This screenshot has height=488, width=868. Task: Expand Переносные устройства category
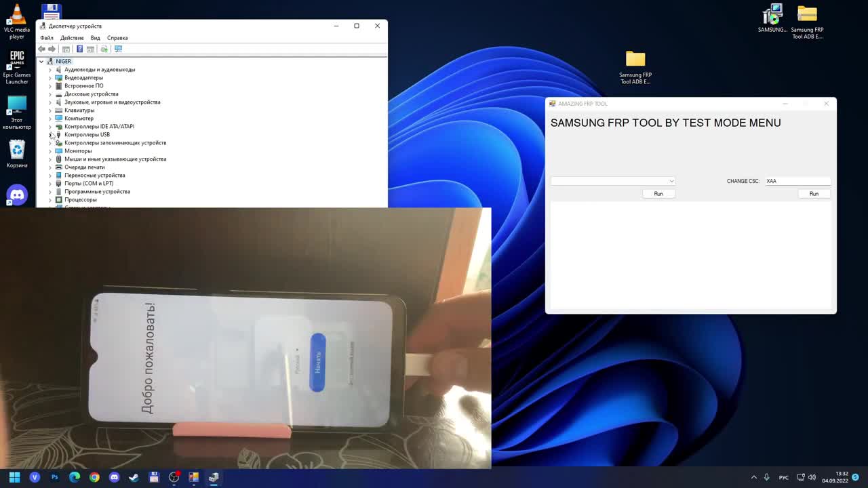tap(50, 176)
